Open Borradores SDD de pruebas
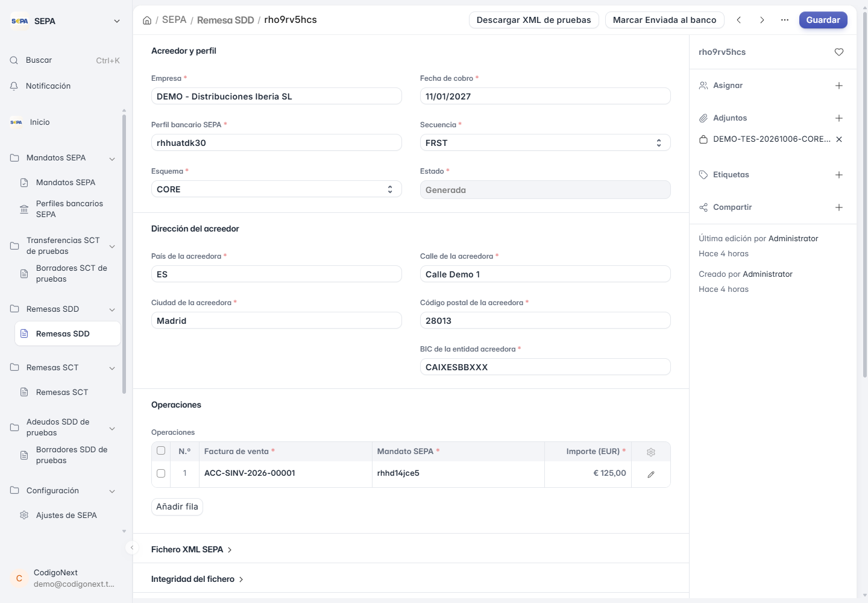868x603 pixels. click(x=68, y=455)
